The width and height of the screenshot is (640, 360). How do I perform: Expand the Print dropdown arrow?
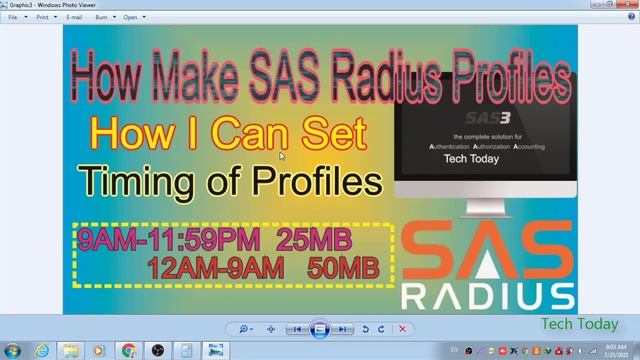pyautogui.click(x=56, y=18)
